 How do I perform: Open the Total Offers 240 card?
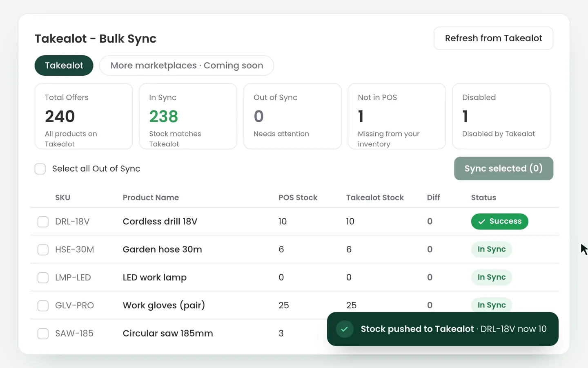coord(84,117)
